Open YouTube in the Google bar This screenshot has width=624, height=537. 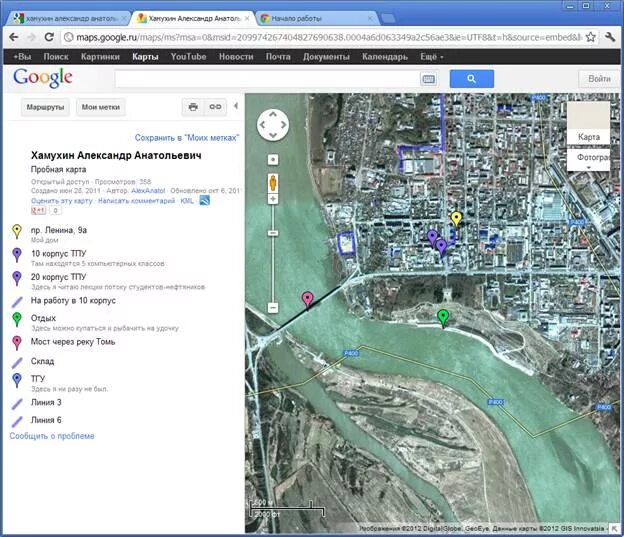pos(188,57)
